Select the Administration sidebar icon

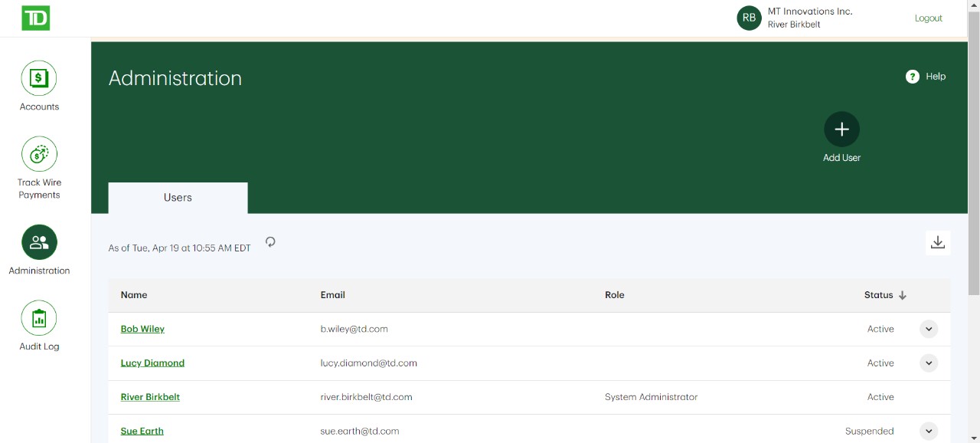[39, 242]
